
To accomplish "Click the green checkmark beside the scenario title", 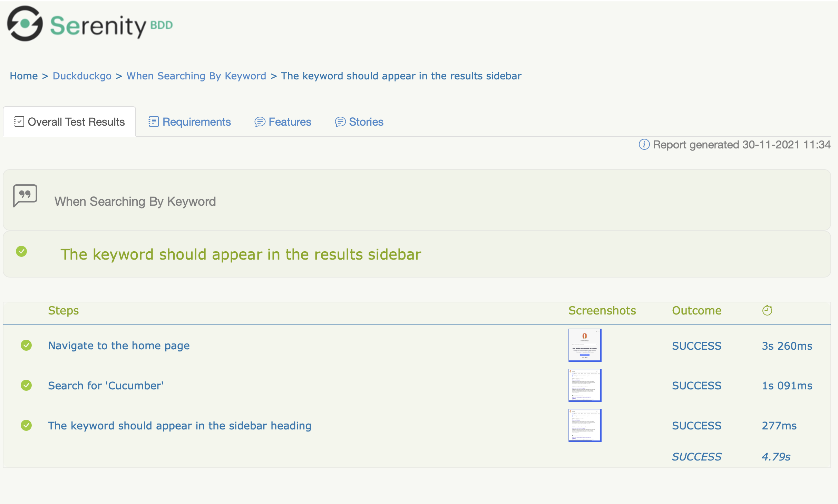I will click(x=21, y=251).
